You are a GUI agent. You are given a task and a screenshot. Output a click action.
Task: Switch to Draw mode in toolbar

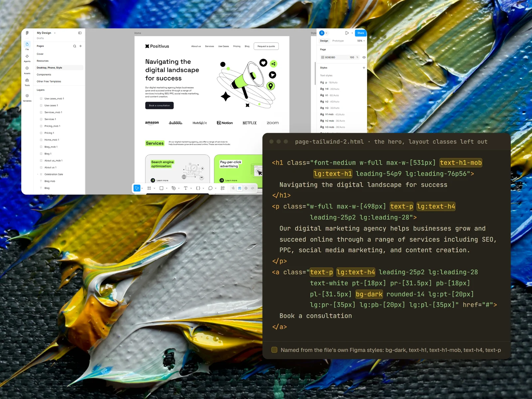[233, 188]
